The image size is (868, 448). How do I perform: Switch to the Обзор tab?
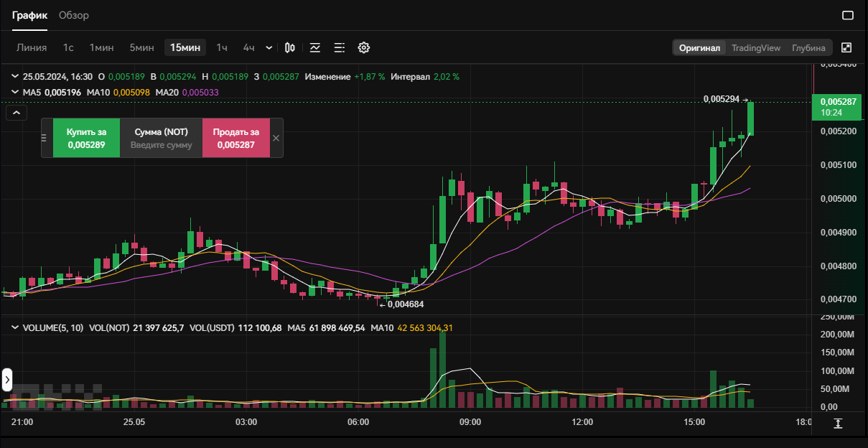click(x=74, y=15)
